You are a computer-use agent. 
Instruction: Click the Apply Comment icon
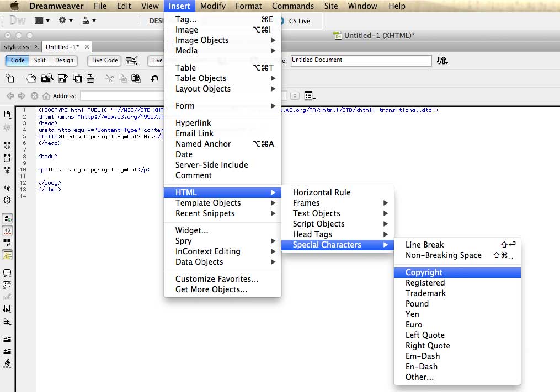tap(7, 273)
